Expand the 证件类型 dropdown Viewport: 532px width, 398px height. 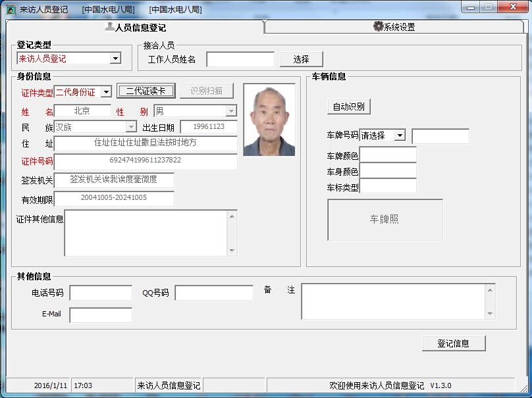(x=105, y=92)
